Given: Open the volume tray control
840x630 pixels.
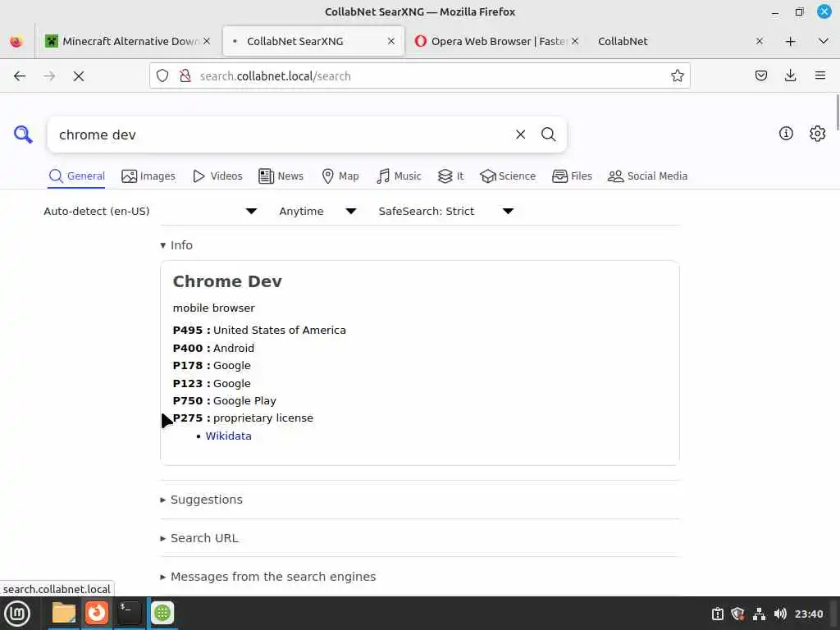Looking at the screenshot, I should pyautogui.click(x=780, y=614).
